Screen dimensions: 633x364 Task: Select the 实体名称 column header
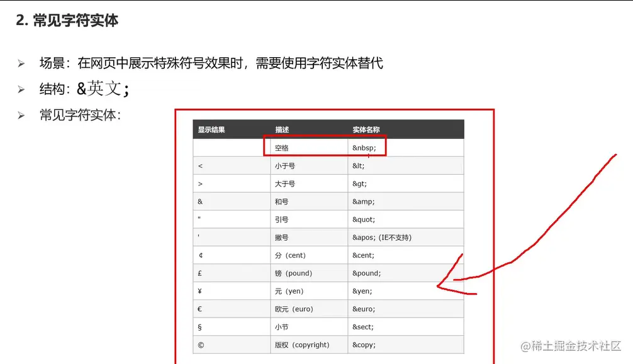click(365, 129)
